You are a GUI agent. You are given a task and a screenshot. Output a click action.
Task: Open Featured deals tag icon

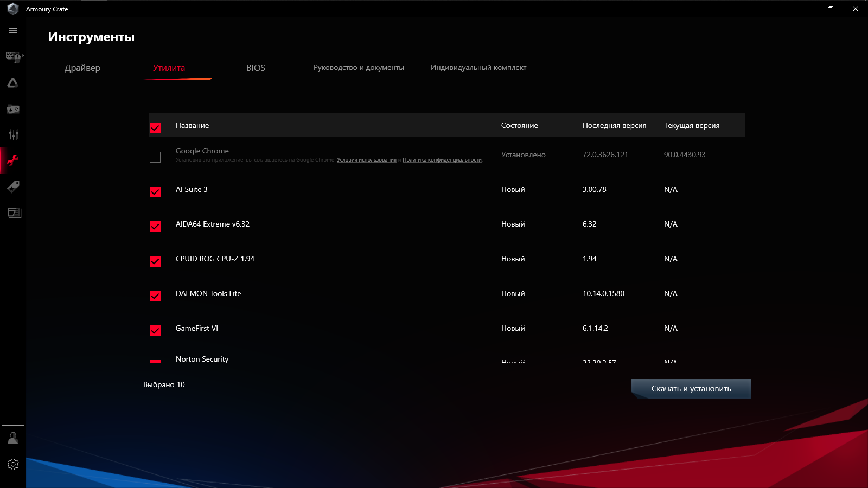pos(13,187)
